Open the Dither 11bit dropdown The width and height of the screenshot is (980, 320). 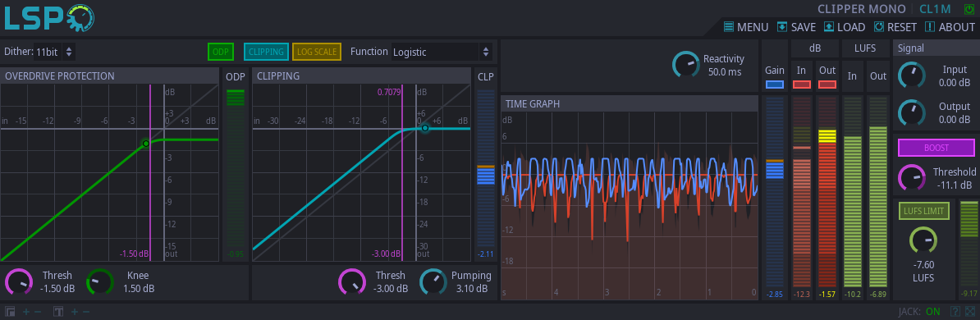click(x=55, y=52)
